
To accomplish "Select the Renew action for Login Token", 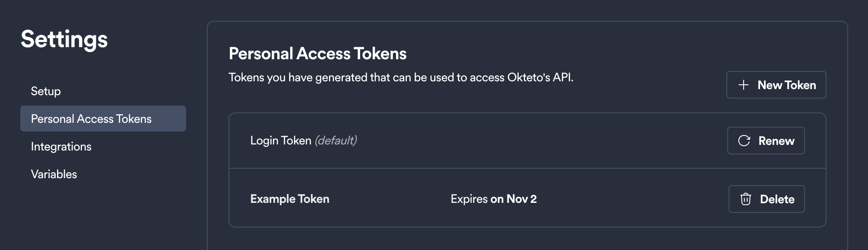I will (x=766, y=141).
